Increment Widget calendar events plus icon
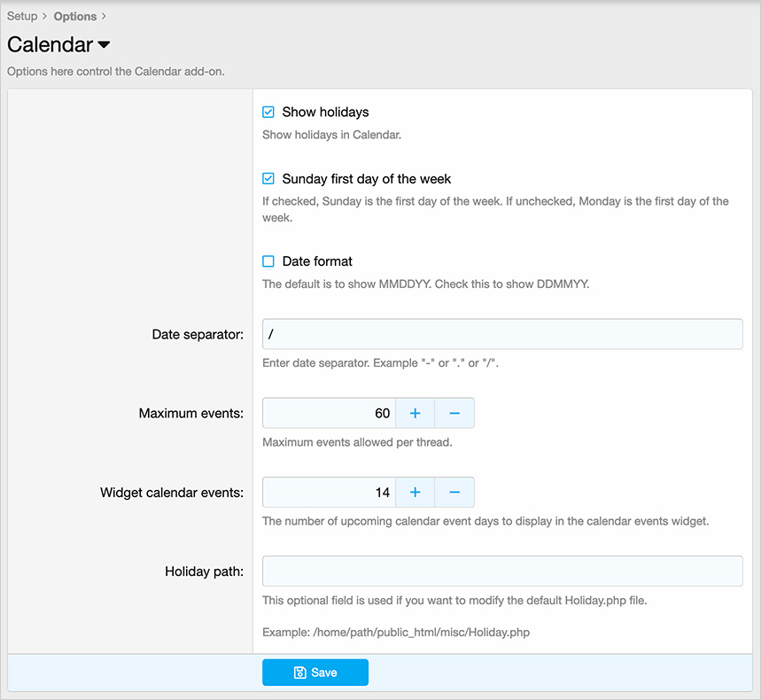The height and width of the screenshot is (700, 761). [415, 493]
